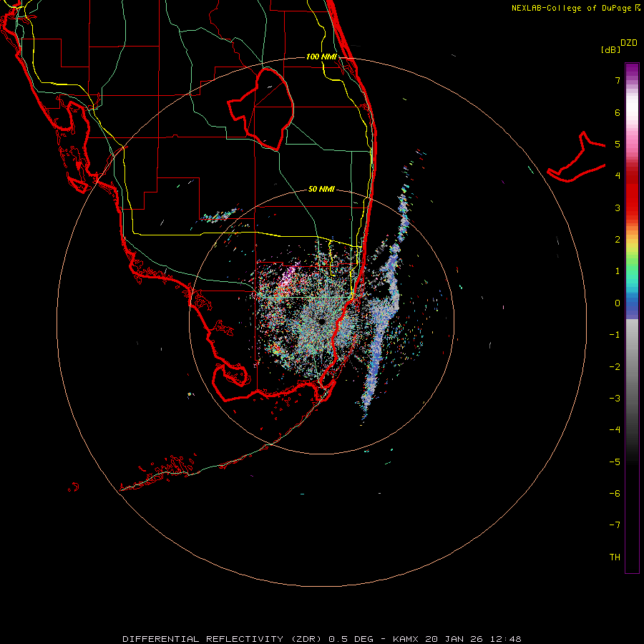Click the Differential Reflectivity (ZDR) title text
Image resolution: width=644 pixels, height=644 pixels.
click(224, 639)
